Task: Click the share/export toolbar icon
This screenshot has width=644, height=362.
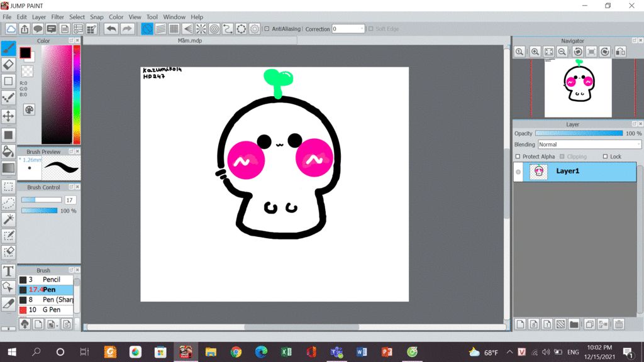Action: 25,29
